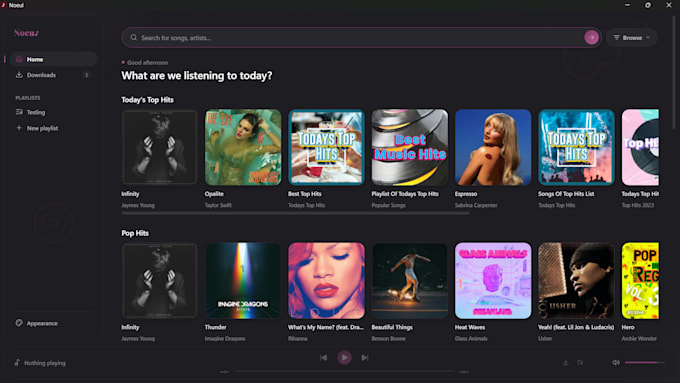Submit search with the pink arrow button
Screen dimensions: 680x383
click(x=591, y=38)
